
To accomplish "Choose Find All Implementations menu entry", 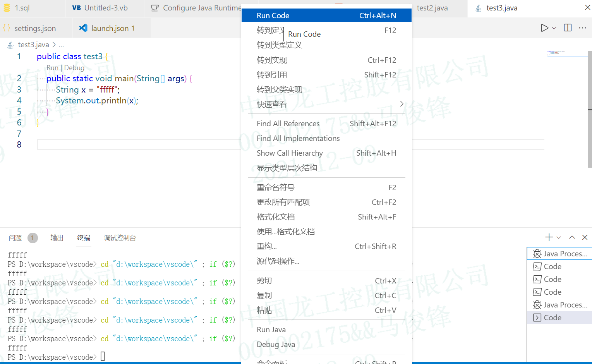I will tap(326, 138).
